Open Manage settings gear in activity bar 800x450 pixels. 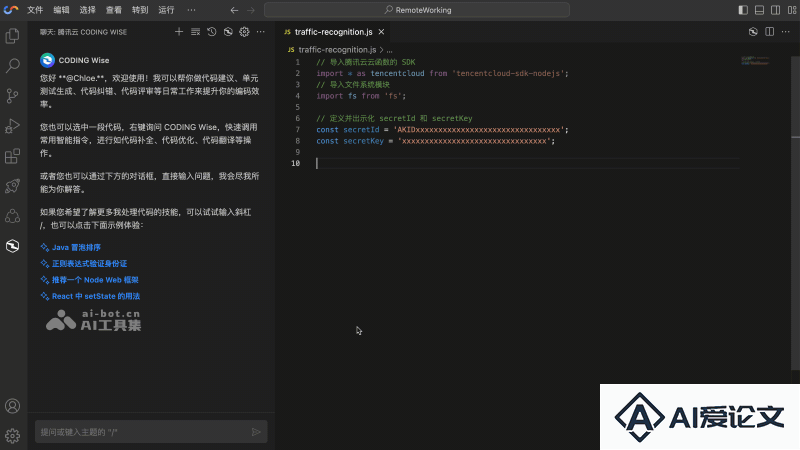click(12, 436)
